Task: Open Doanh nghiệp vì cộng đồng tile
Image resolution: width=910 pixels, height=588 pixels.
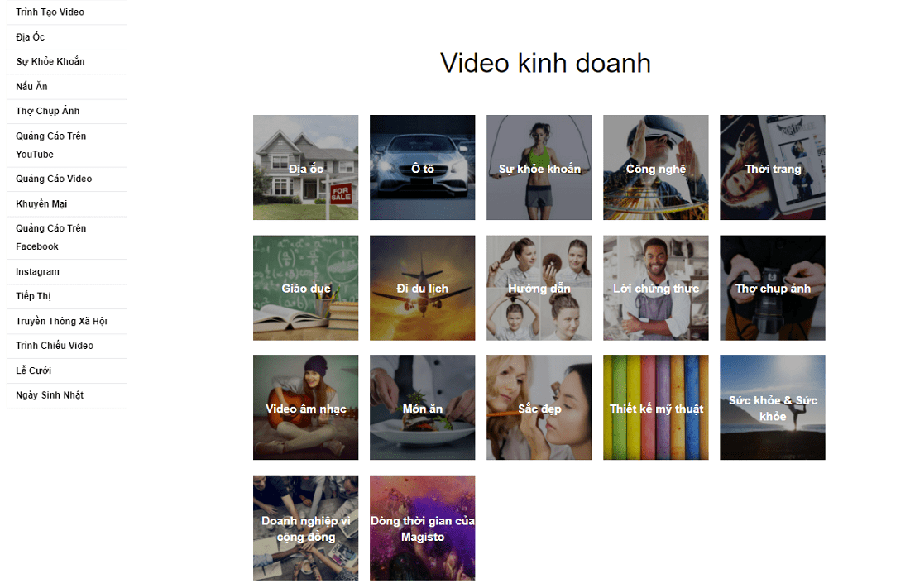Action: point(305,528)
